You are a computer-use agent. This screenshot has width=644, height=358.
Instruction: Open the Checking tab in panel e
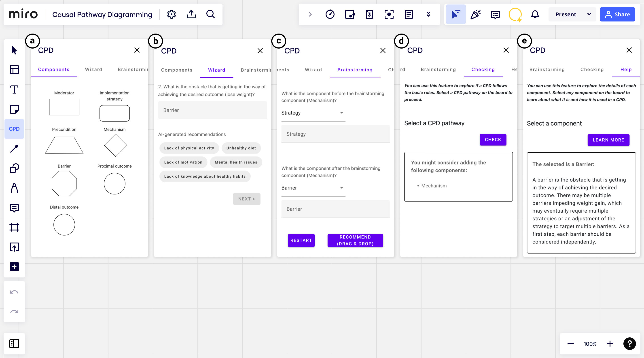(x=592, y=69)
